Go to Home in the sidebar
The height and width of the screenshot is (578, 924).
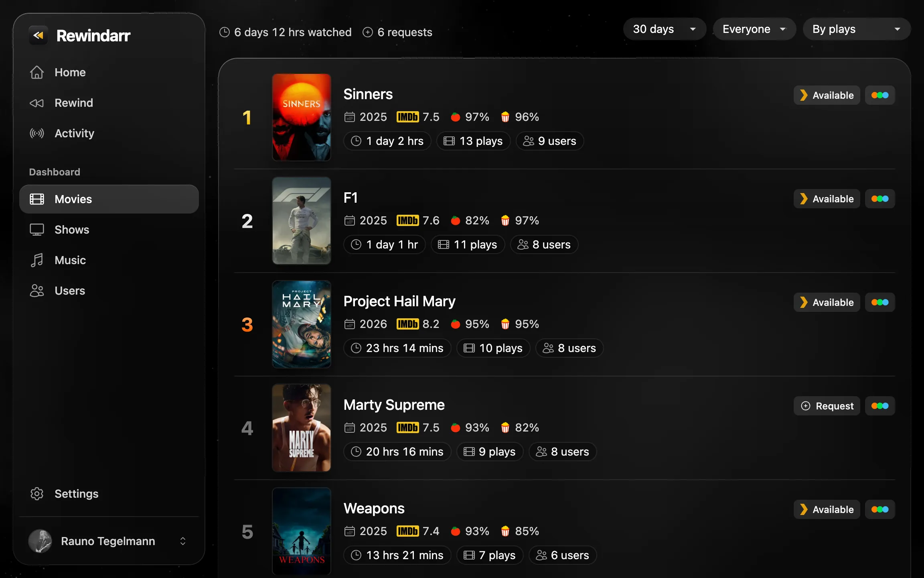coord(109,72)
